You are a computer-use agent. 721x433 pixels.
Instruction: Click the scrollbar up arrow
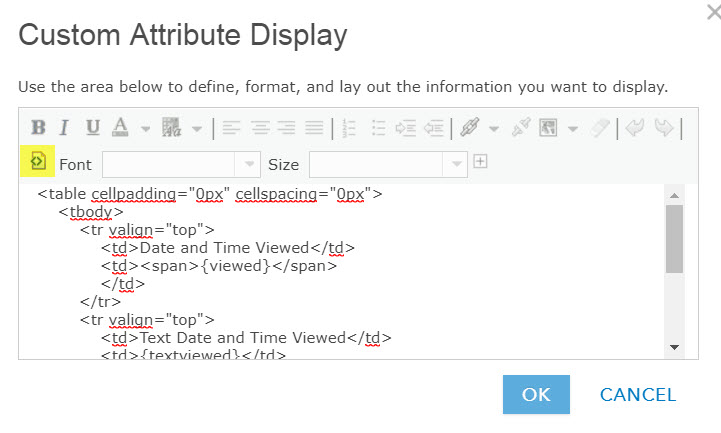pos(675,195)
